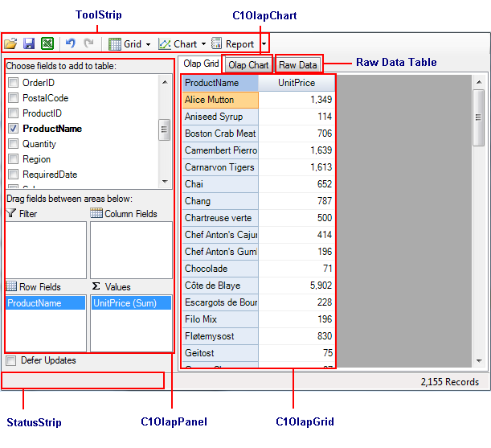
Task: Select the Region field checkbox
Action: point(13,159)
